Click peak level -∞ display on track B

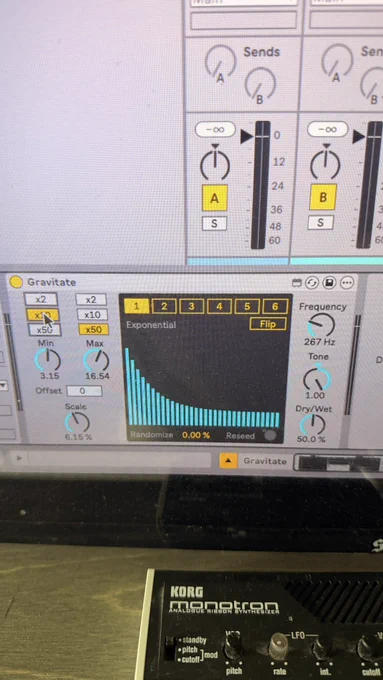click(327, 129)
